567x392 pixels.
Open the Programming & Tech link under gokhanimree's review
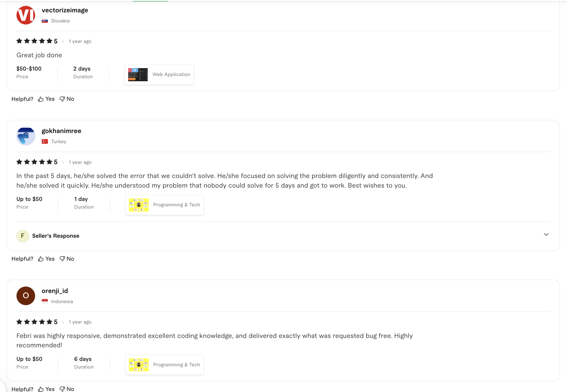pos(177,205)
